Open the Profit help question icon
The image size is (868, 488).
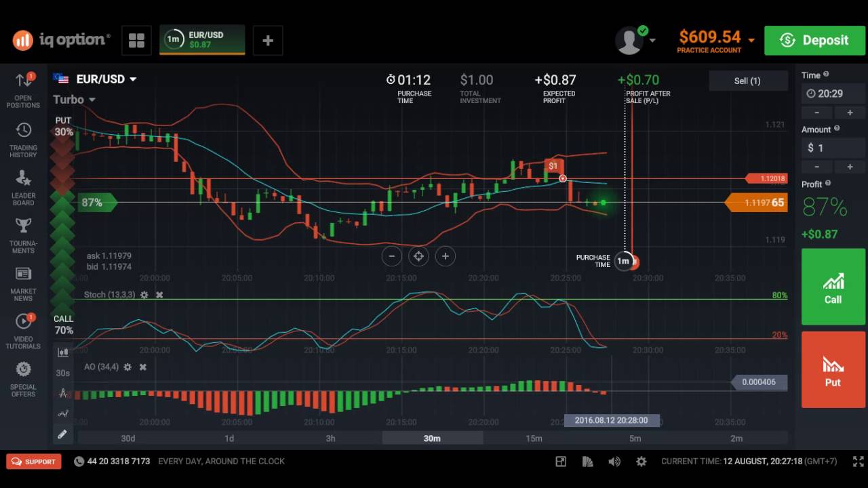pyautogui.click(x=828, y=184)
